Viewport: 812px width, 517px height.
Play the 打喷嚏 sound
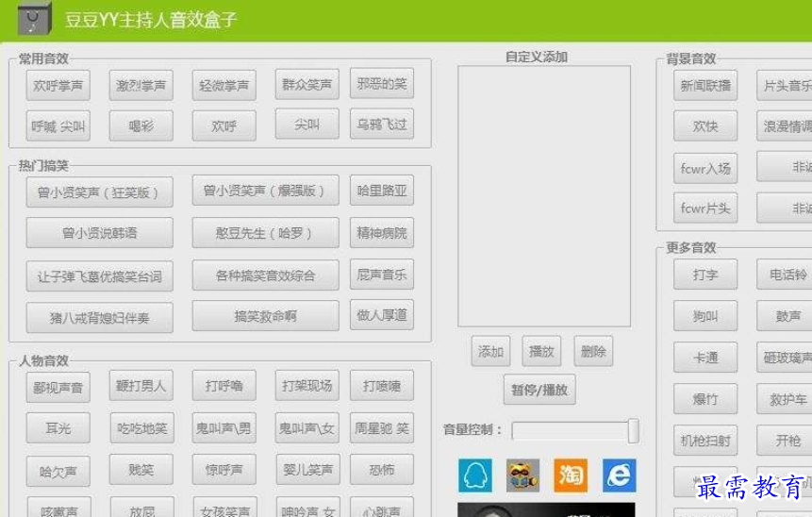382,386
